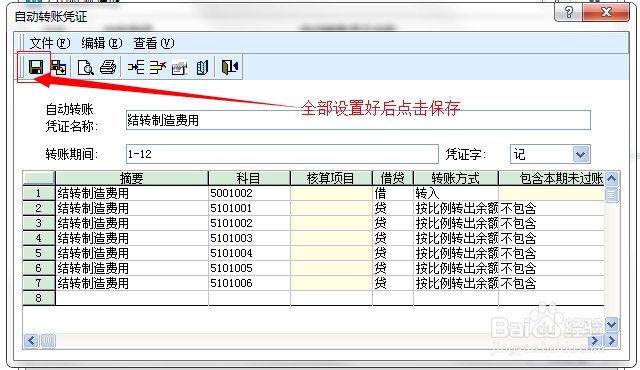Click the vertical scrollbar up arrow
This screenshot has height=370, width=640.
(x=611, y=179)
